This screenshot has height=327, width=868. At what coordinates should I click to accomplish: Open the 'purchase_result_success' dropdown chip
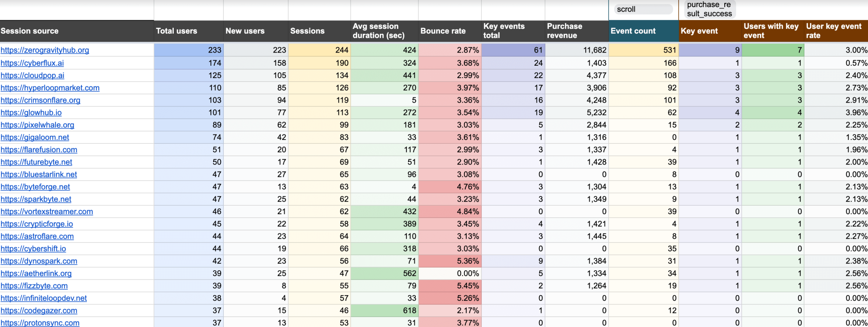coord(709,9)
